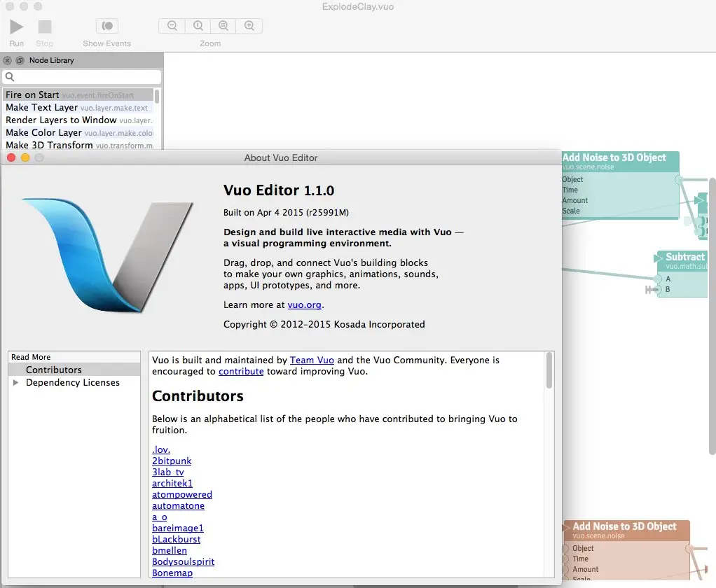Close the About Vuo Editor window
Viewport: 716px width, 588px height.
click(x=11, y=157)
